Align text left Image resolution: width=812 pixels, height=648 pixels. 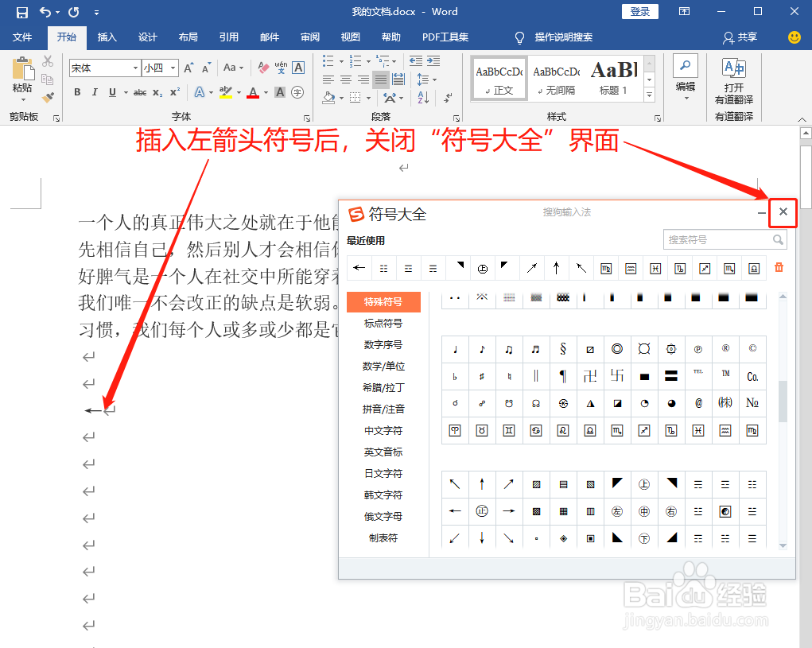click(328, 80)
